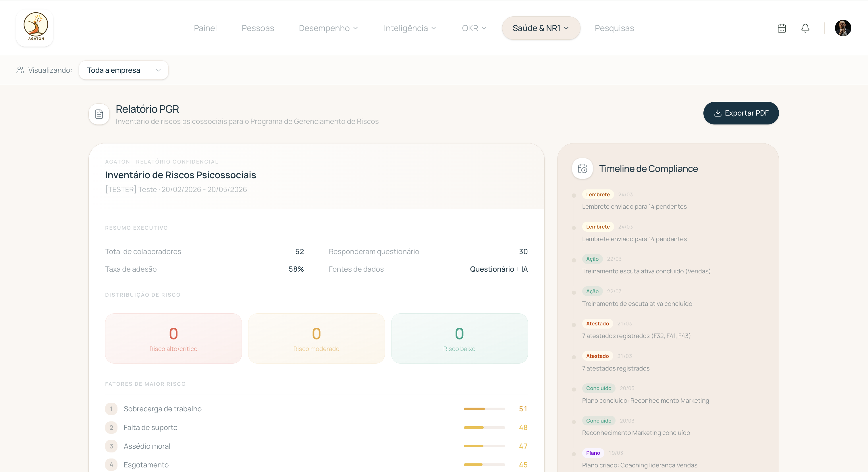868x472 pixels.
Task: Open the Saúde & NR1 menu
Action: [541, 28]
